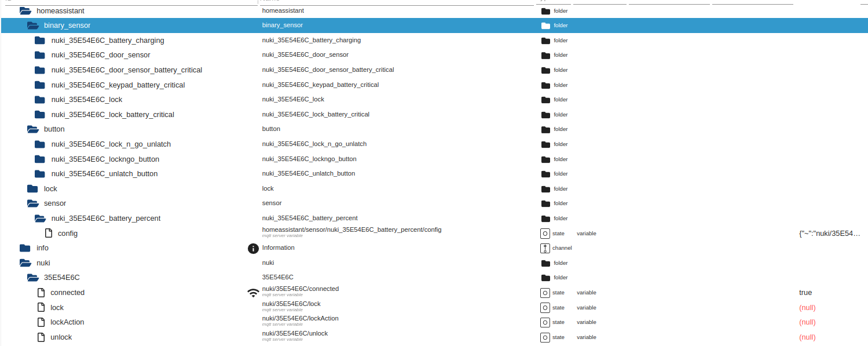Screen dimensions: 868x346
Task: Open nuki_35E54E6C_lockngo_button folder icon
Action: [39, 159]
